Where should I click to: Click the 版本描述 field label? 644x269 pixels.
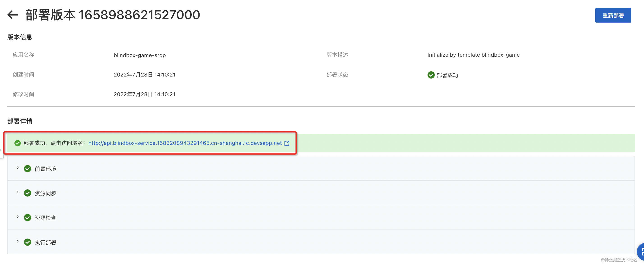coord(337,55)
